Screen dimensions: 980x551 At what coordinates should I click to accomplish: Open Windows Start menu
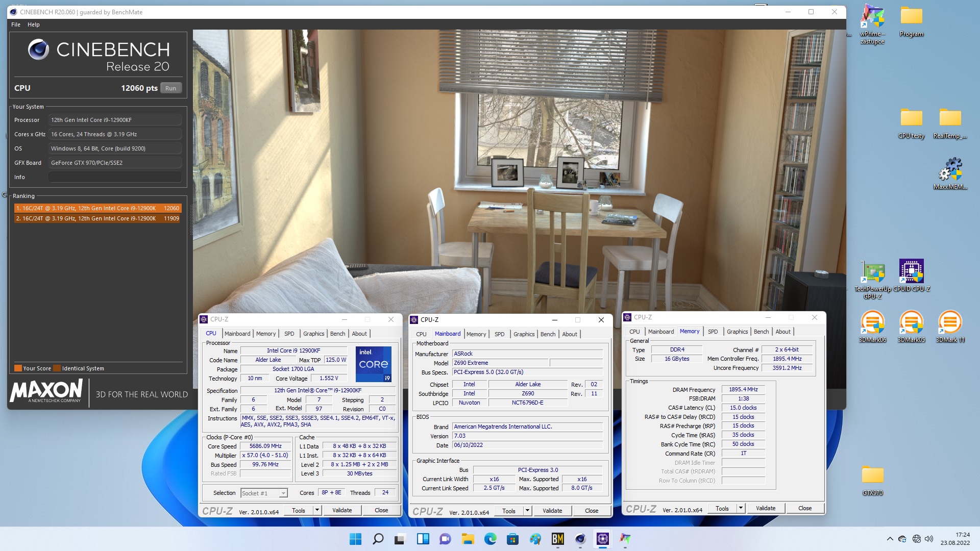[x=355, y=539]
